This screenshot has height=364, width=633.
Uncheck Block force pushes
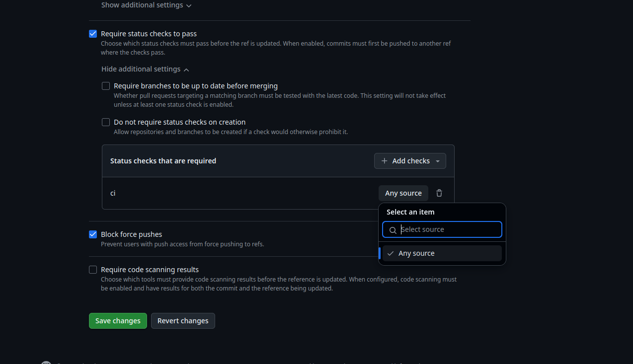[x=93, y=234]
